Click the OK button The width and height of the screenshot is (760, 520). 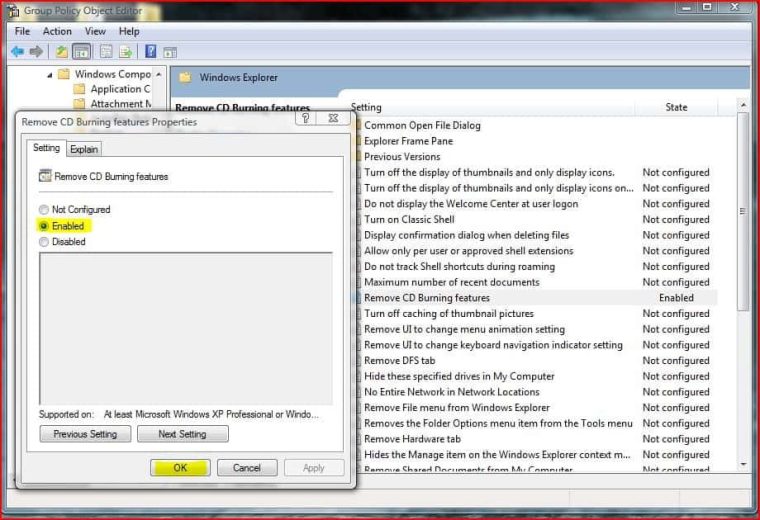click(180, 468)
